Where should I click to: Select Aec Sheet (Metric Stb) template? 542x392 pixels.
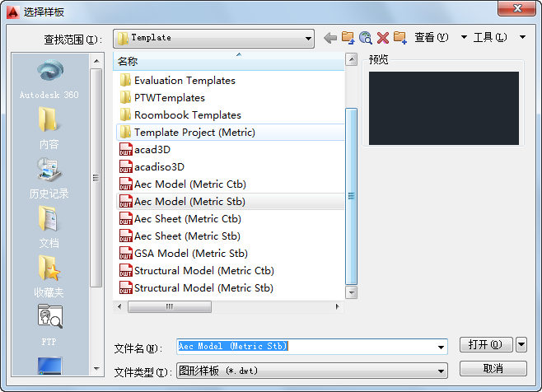pyautogui.click(x=230, y=236)
